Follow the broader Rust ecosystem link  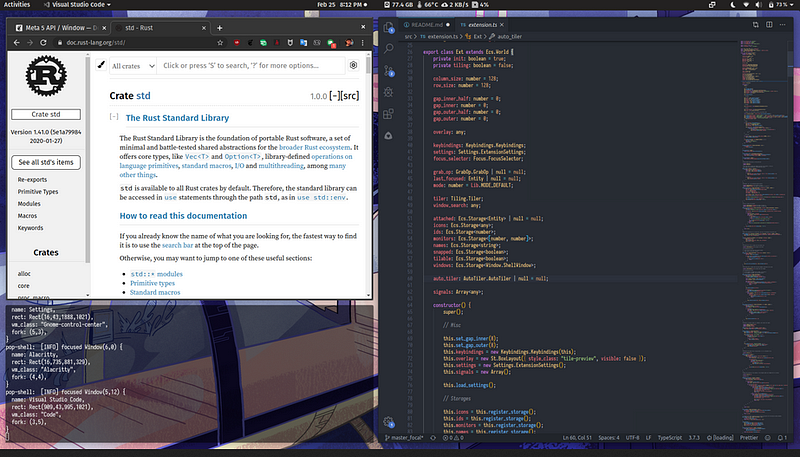point(315,147)
